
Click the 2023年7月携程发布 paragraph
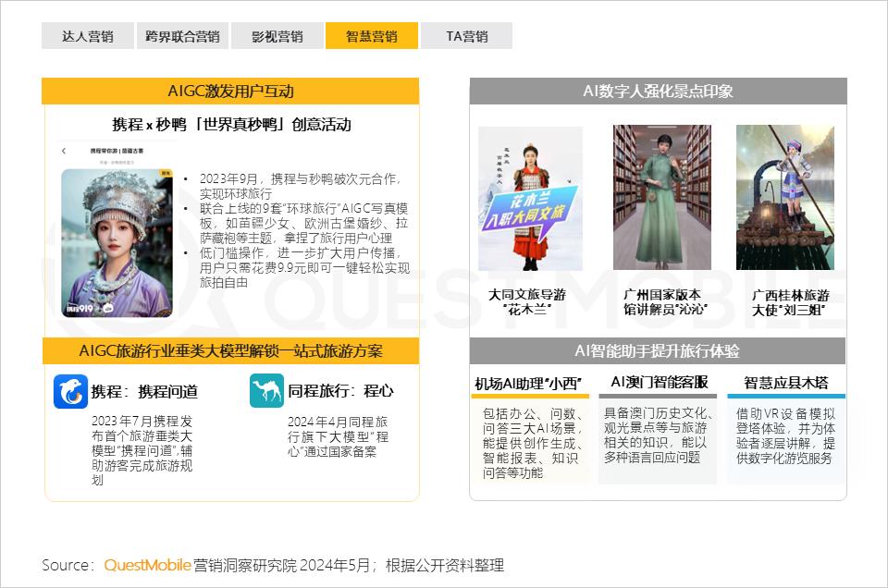coord(142,450)
